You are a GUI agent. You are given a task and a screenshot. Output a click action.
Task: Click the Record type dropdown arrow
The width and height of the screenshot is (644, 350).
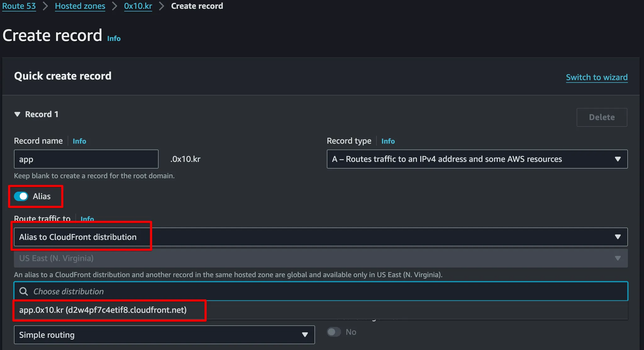pos(618,159)
